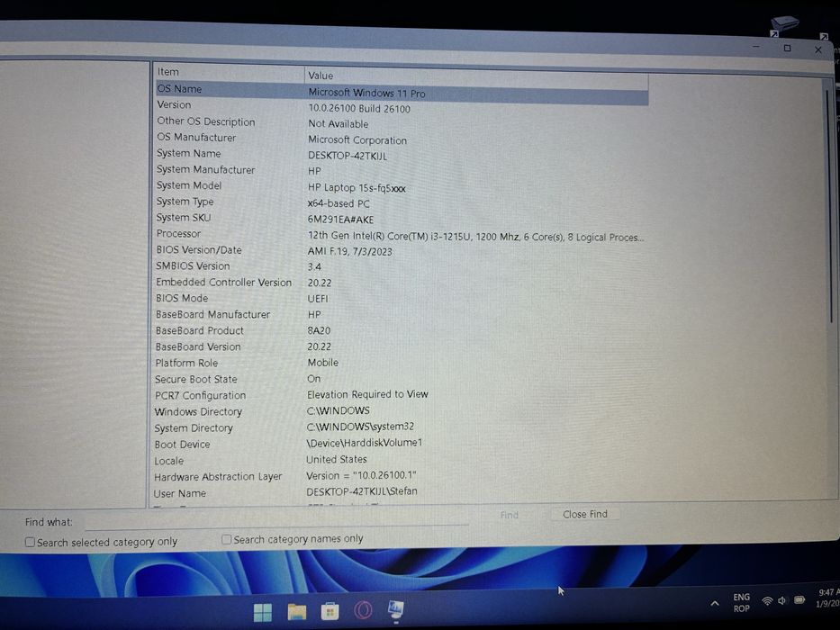Select the BaseBoard Product row
This screenshot has height=630, width=840.
[x=402, y=330]
